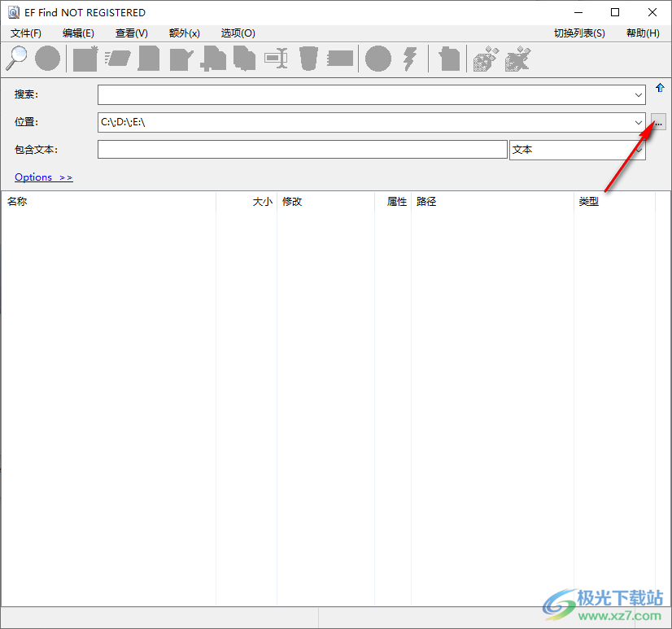Click the unpack archive box icon
672x629 pixels.
pyautogui.click(x=517, y=59)
